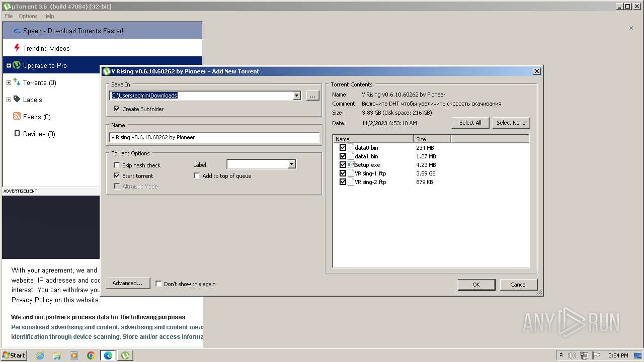Enable Add to top of queue
This screenshot has width=644, height=362.
pos(197,175)
